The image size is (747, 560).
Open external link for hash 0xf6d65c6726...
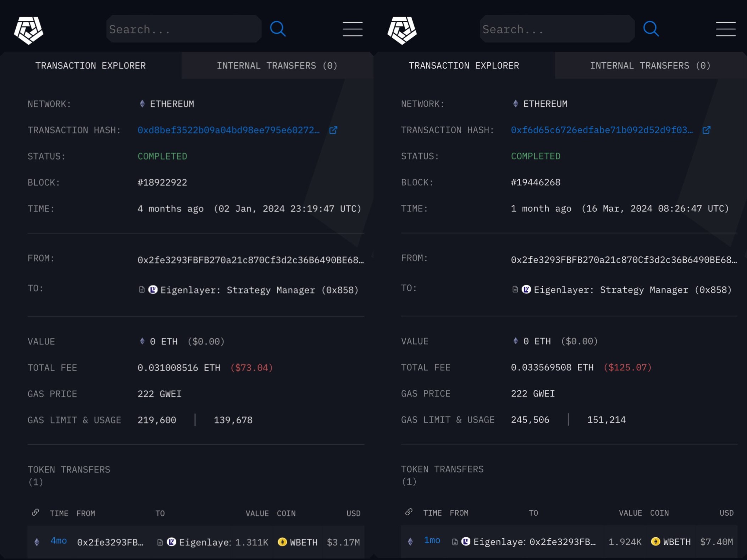pos(706,130)
